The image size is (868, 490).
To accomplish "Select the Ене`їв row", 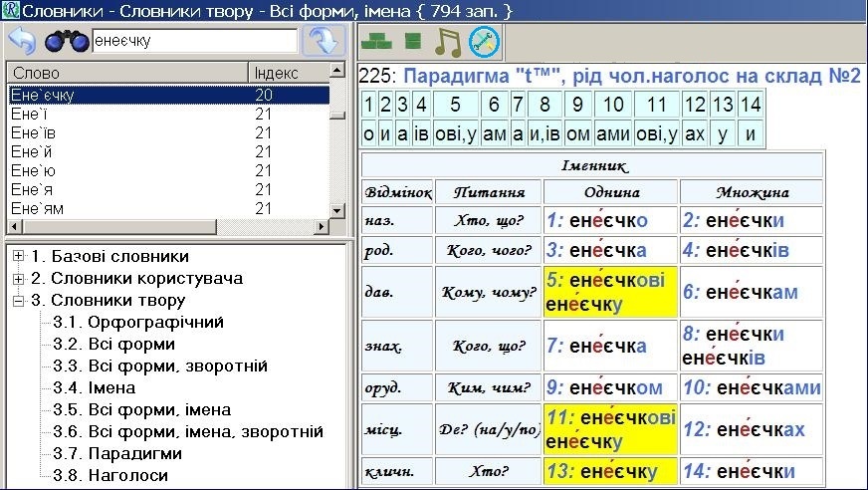I will [169, 132].
